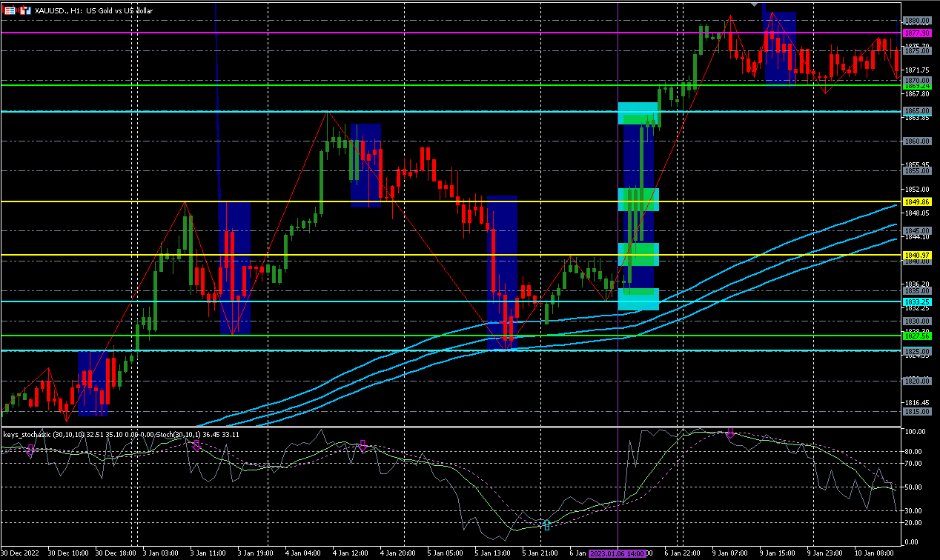This screenshot has width=940, height=560.
Task: Click the 5 Jan 13:00 time axis label
Action: (x=493, y=553)
